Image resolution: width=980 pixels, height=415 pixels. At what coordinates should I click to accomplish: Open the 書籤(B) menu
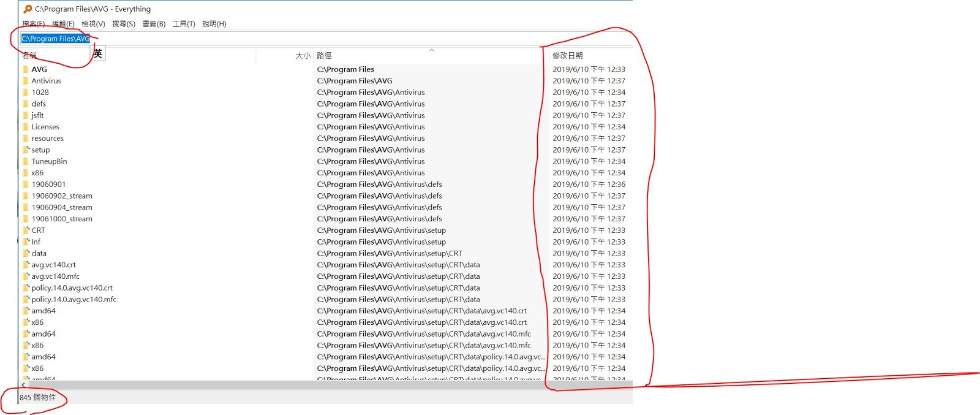tap(154, 24)
